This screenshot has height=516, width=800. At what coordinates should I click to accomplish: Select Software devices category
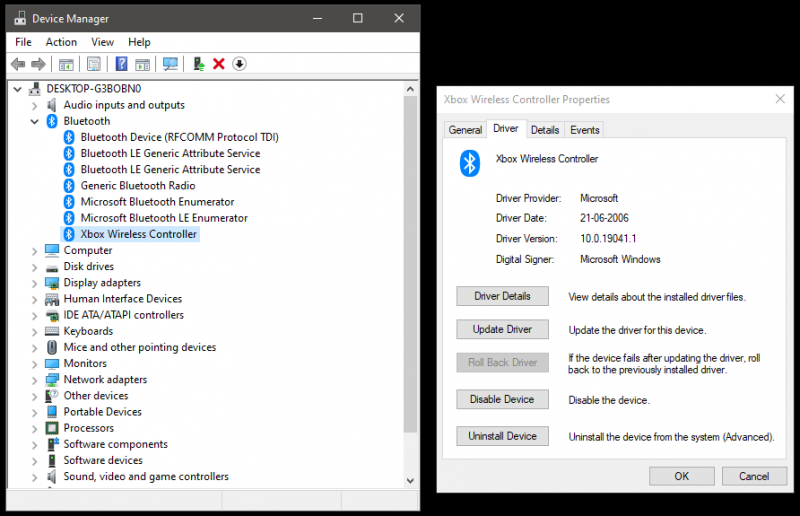coord(103,460)
